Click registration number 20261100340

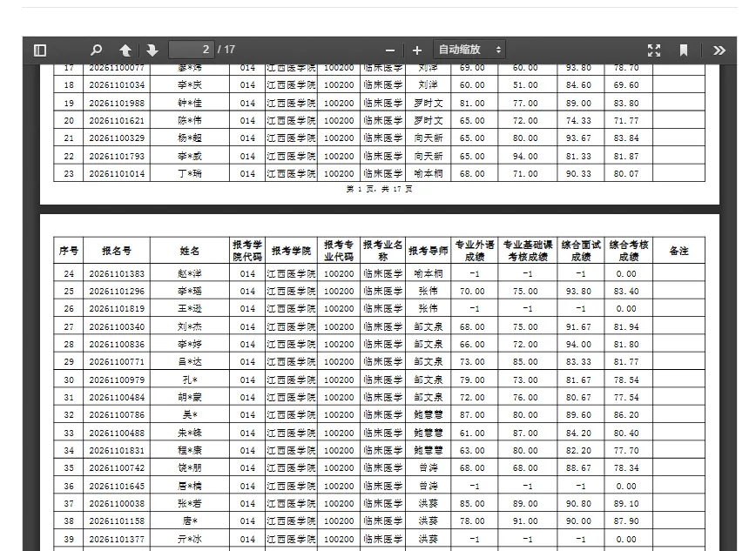pos(117,326)
